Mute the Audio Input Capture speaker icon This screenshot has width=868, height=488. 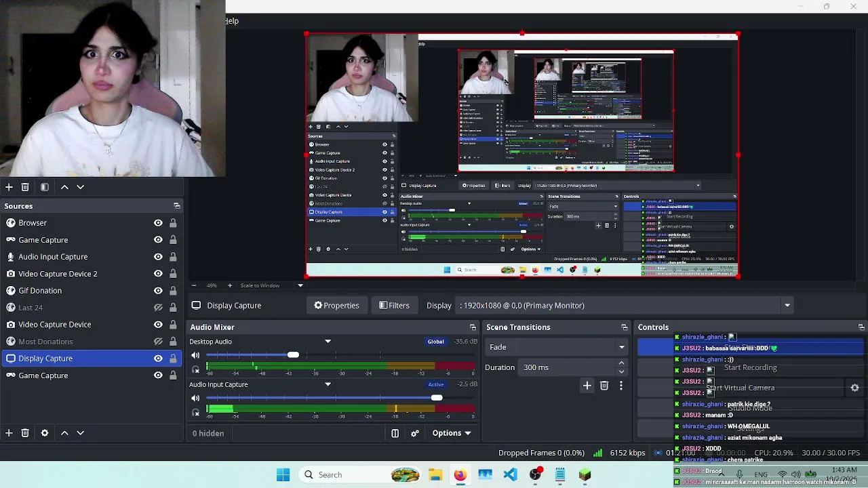click(x=195, y=398)
